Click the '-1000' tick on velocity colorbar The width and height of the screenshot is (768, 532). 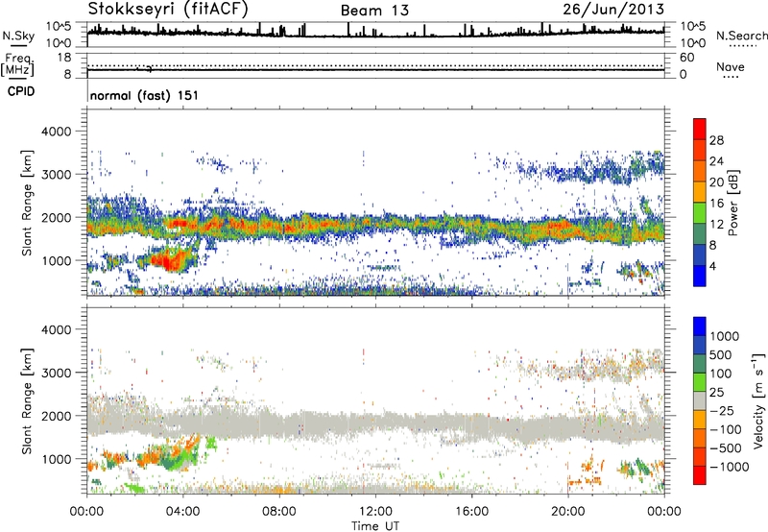click(730, 467)
